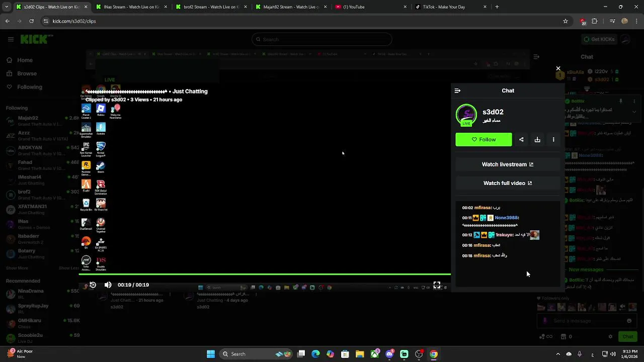Bookmark this page with the star
The width and height of the screenshot is (644, 362).
pyautogui.click(x=566, y=21)
